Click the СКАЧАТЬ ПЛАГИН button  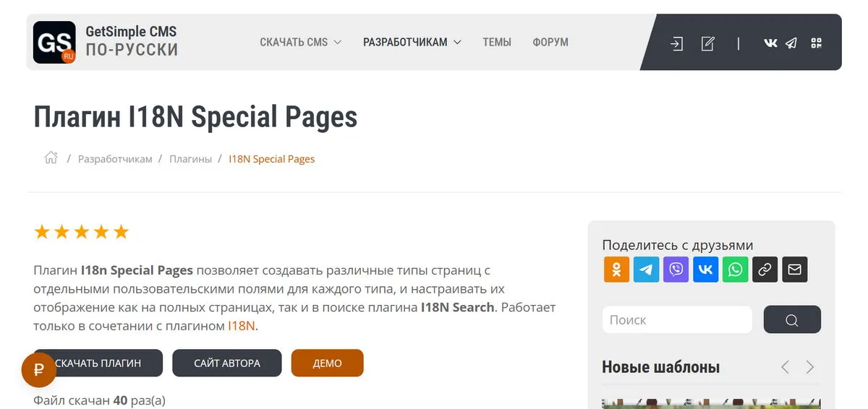point(98,363)
